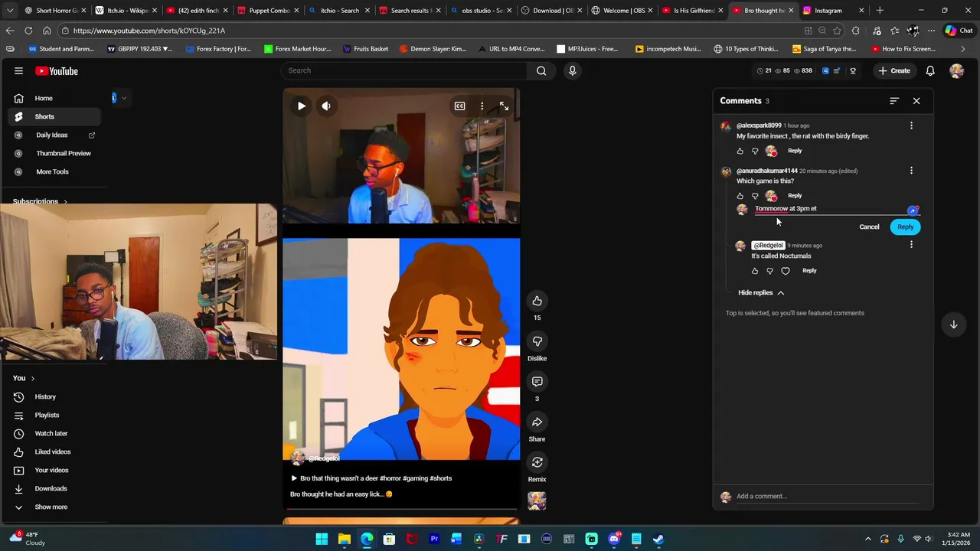Mute the Short's volume
980x551 pixels.
[326, 106]
